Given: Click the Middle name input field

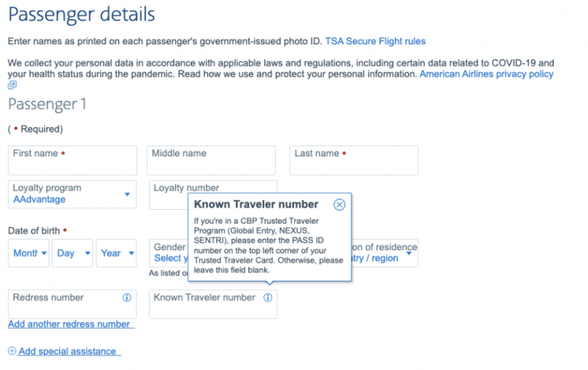Looking at the screenshot, I should (211, 161).
